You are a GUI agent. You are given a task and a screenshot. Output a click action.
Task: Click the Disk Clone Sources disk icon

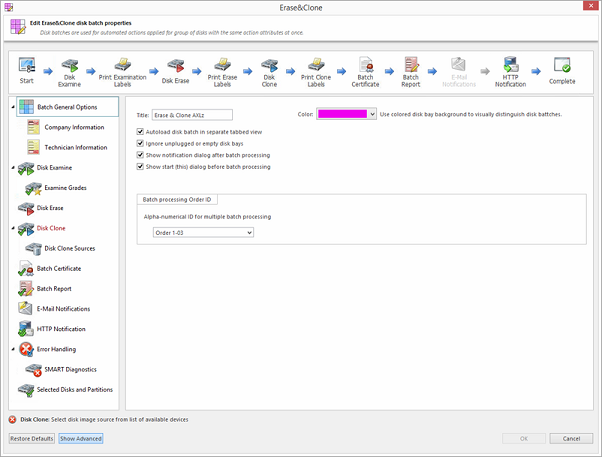click(x=33, y=248)
